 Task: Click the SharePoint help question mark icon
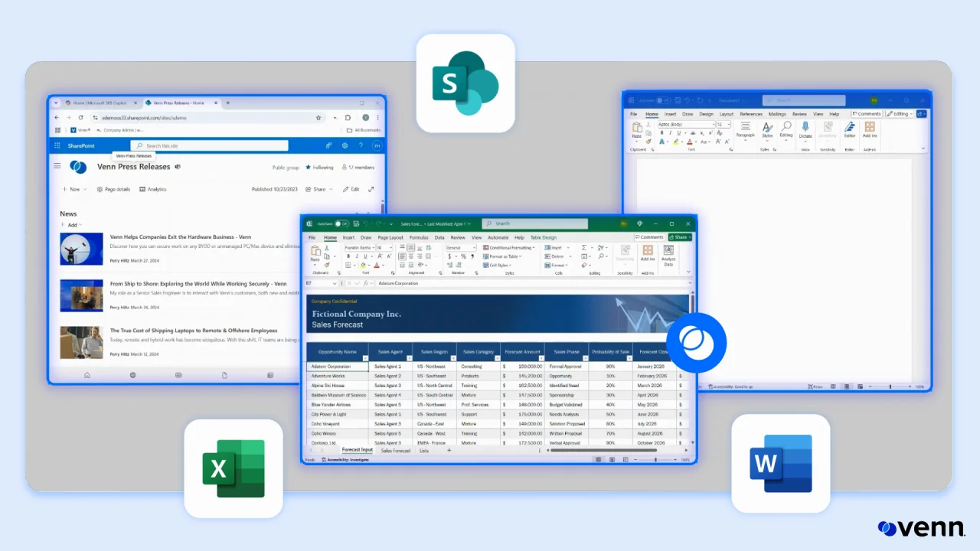[361, 145]
